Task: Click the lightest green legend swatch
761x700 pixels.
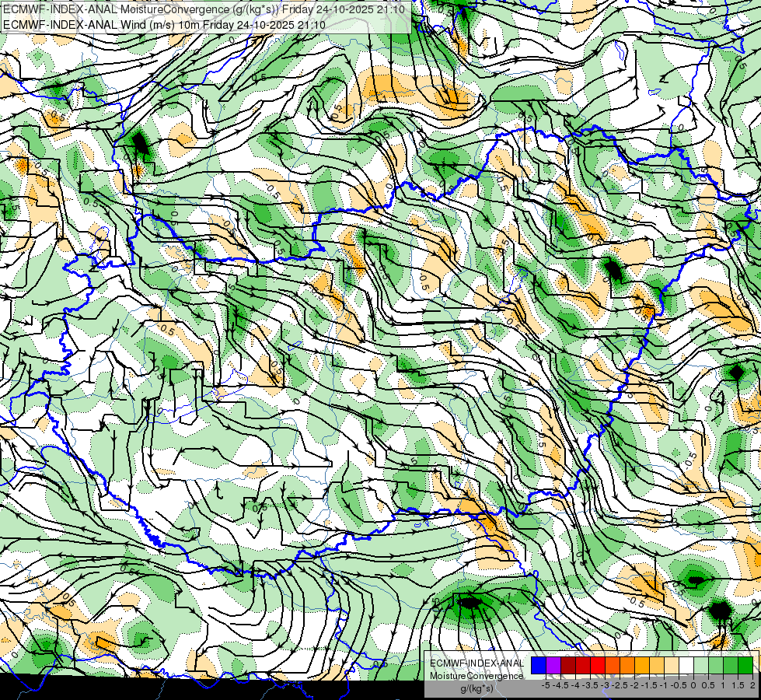Action: (701, 665)
